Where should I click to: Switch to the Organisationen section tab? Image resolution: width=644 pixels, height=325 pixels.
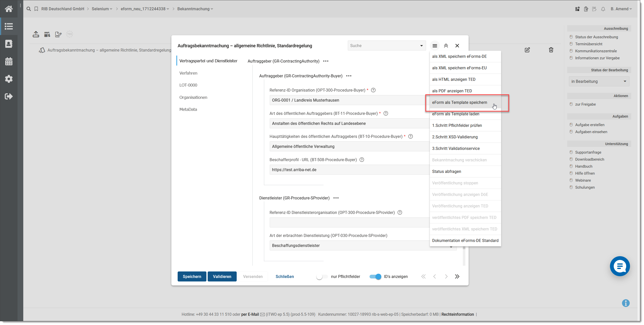(193, 97)
